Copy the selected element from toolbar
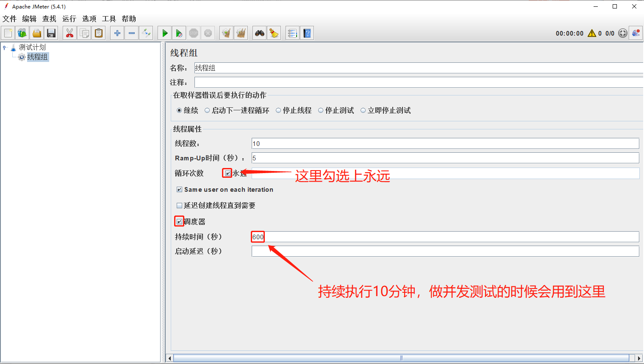 pyautogui.click(x=84, y=33)
